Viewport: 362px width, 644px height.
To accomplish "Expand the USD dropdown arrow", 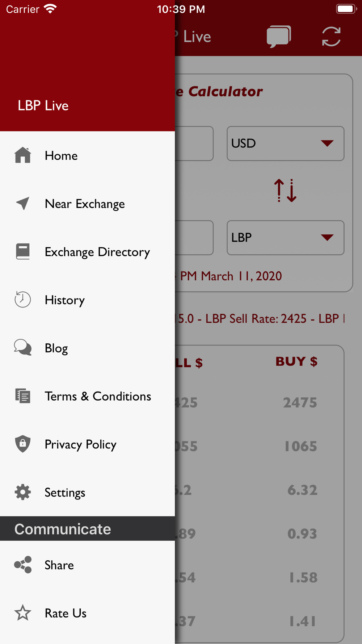I will 327,143.
